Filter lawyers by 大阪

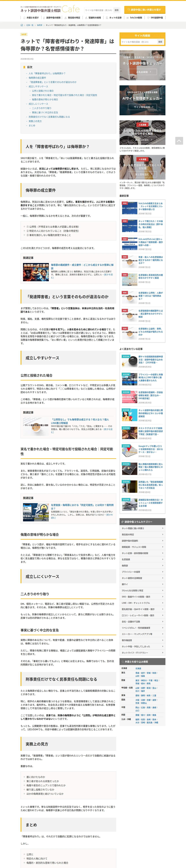[137, 700]
